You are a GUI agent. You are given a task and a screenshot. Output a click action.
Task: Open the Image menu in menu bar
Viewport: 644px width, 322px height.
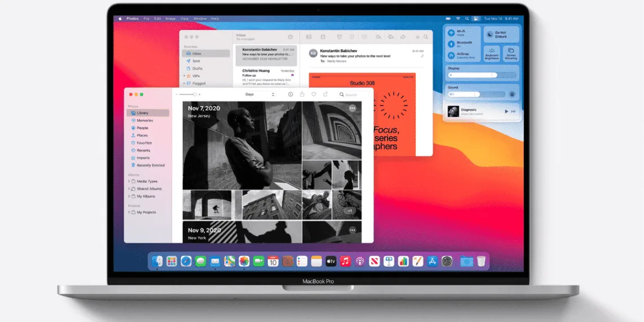point(170,19)
